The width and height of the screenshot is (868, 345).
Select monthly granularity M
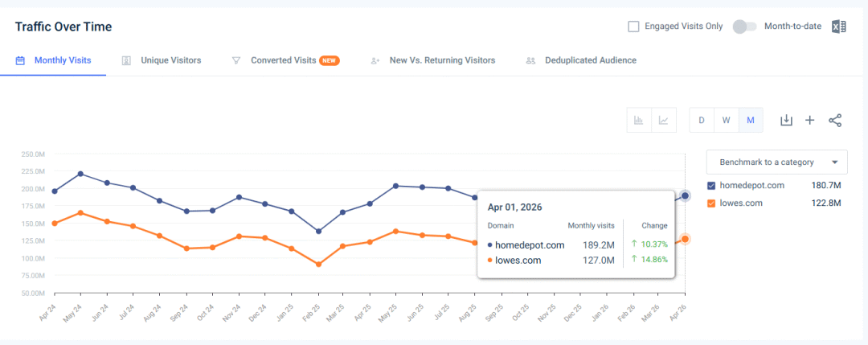click(x=751, y=120)
